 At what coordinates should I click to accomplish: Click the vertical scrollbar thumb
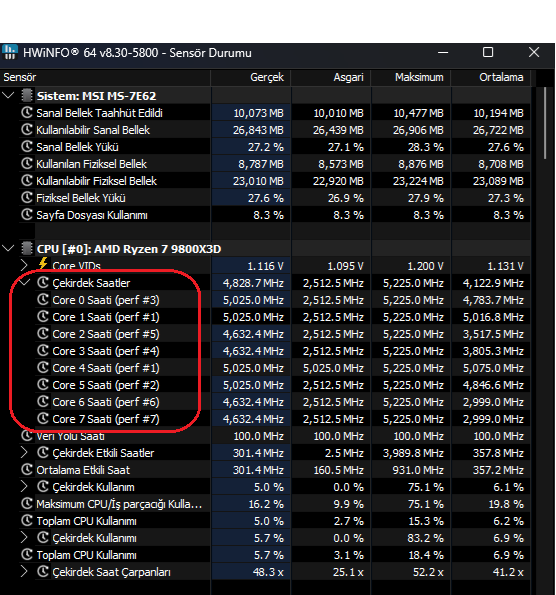point(545,123)
